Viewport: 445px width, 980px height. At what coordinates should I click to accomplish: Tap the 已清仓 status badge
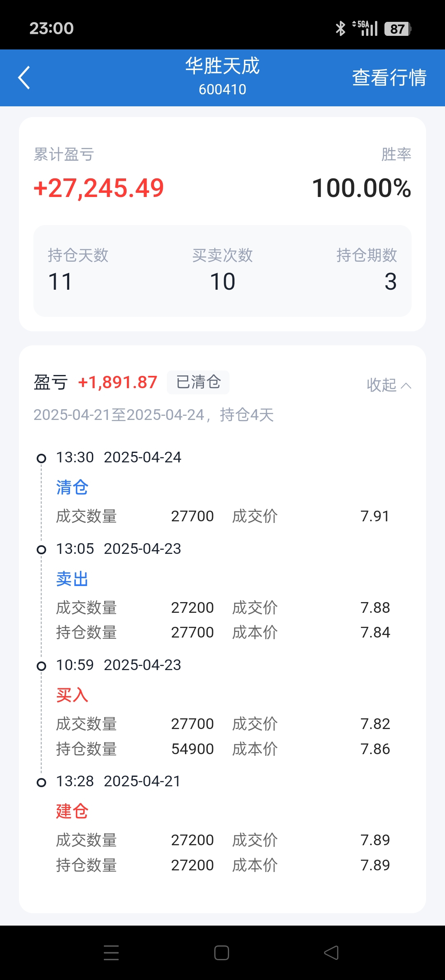(198, 382)
